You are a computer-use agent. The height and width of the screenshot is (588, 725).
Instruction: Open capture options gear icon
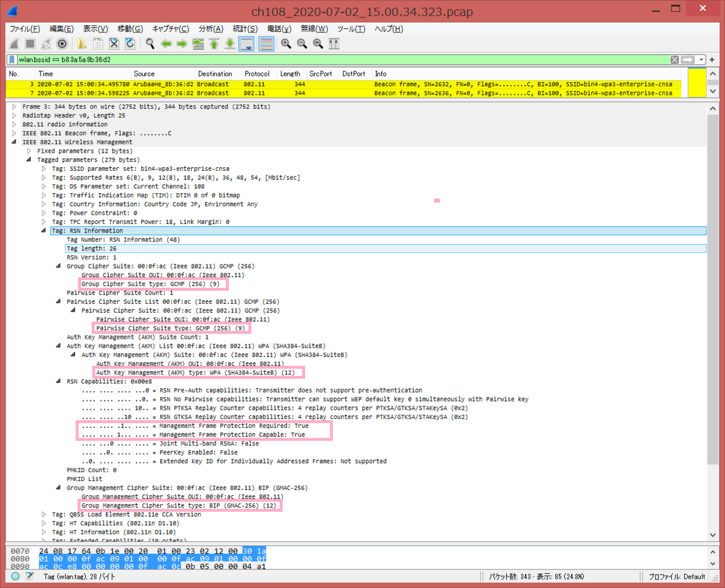pos(62,44)
